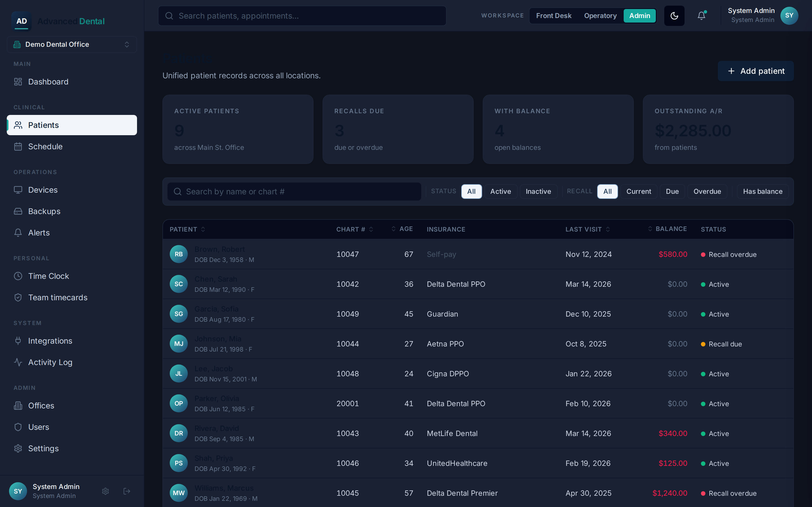The width and height of the screenshot is (812, 507).
Task: Open notifications bell icon
Action: pyautogui.click(x=701, y=16)
